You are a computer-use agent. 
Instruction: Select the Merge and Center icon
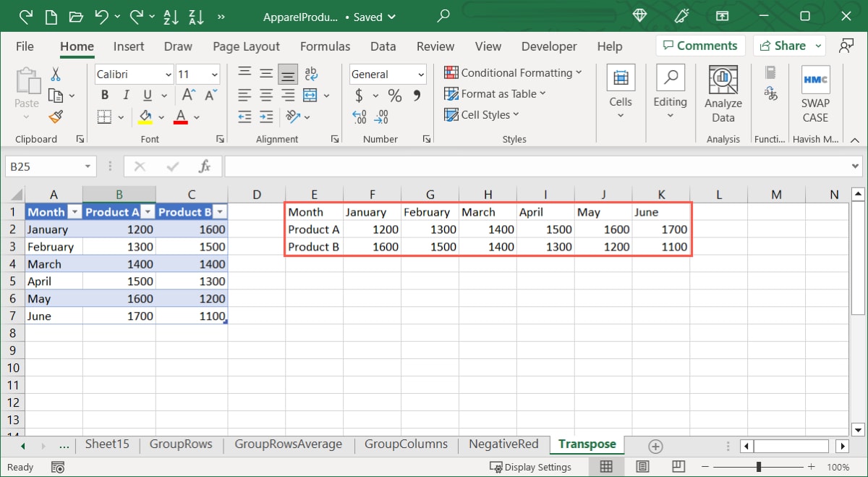point(311,95)
